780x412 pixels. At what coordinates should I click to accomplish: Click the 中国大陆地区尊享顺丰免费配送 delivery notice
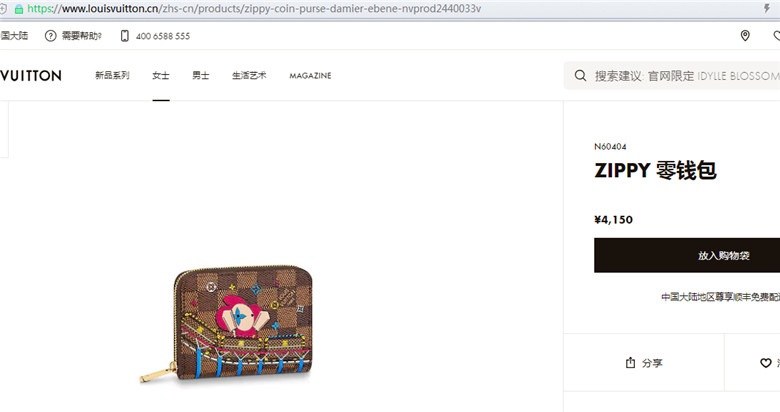(x=720, y=297)
